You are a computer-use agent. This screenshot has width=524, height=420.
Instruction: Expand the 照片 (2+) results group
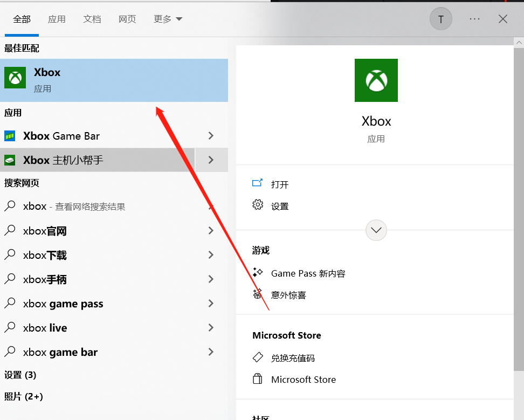(x=23, y=397)
